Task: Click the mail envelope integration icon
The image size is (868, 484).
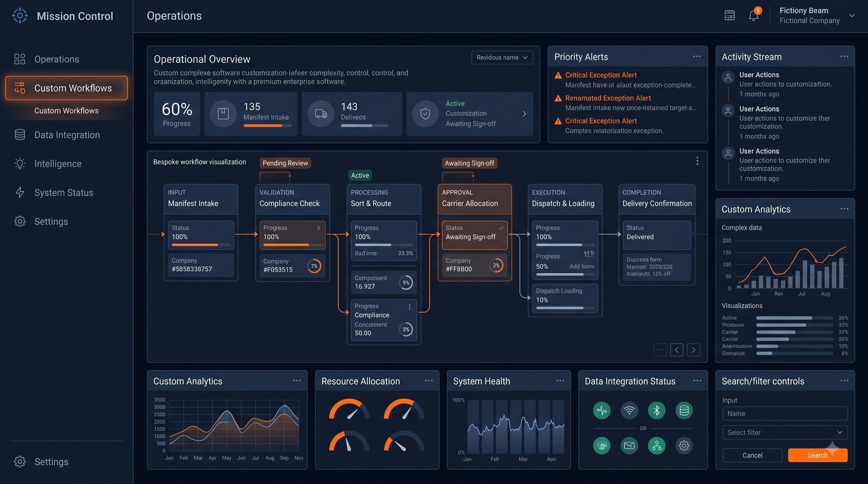Action: 629,446
